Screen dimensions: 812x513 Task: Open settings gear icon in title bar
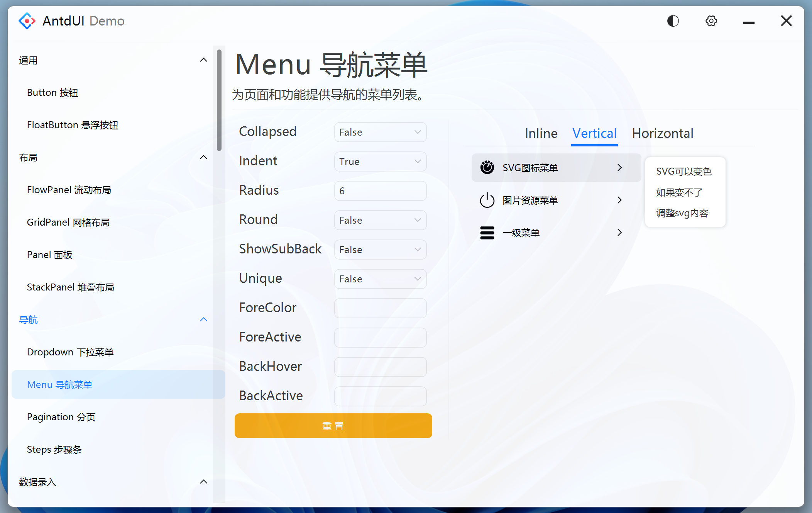[711, 21]
